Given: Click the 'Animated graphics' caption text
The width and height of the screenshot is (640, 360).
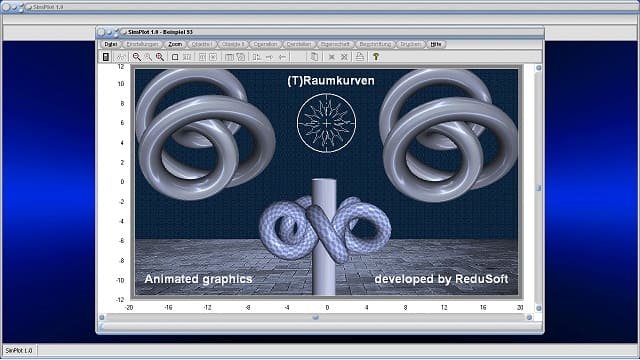Looking at the screenshot, I should 198,279.
